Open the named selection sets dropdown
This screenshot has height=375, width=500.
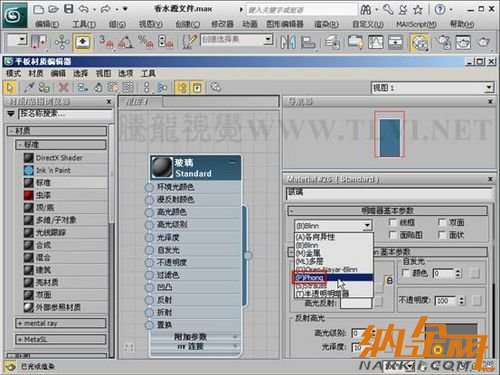click(x=268, y=40)
